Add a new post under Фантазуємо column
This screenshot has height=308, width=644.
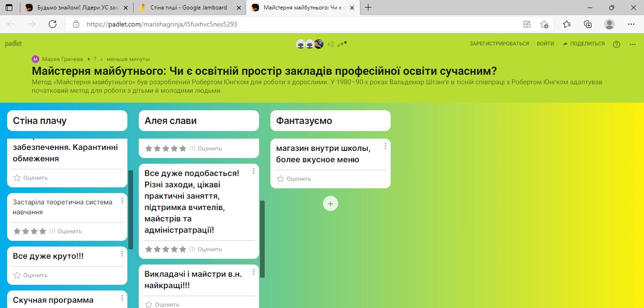coord(330,204)
